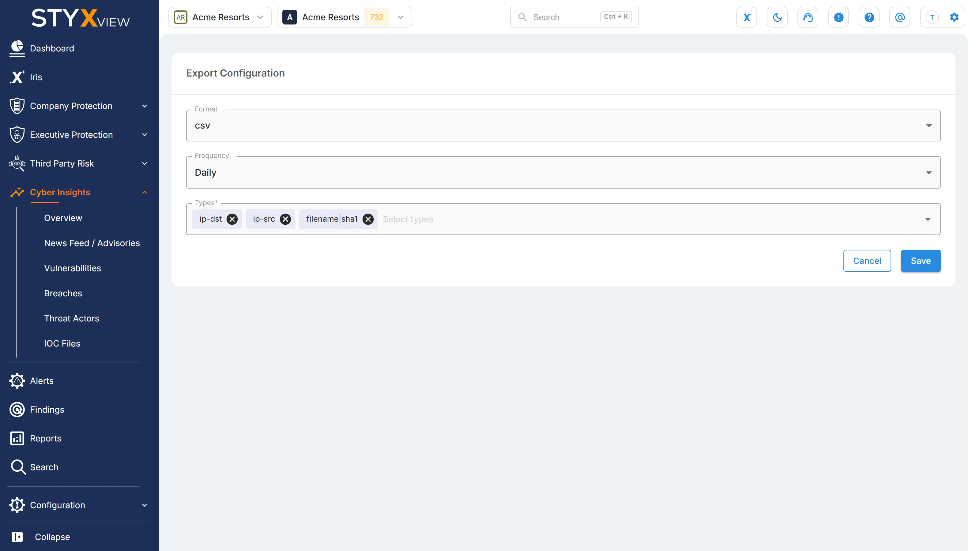Click the Findings target icon
The height and width of the screenshot is (551, 980).
17,410
